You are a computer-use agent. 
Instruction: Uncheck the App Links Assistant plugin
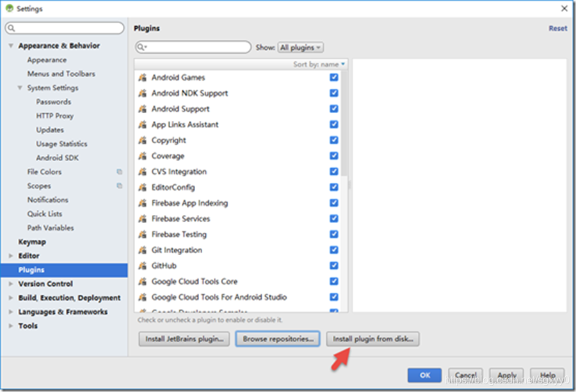334,125
